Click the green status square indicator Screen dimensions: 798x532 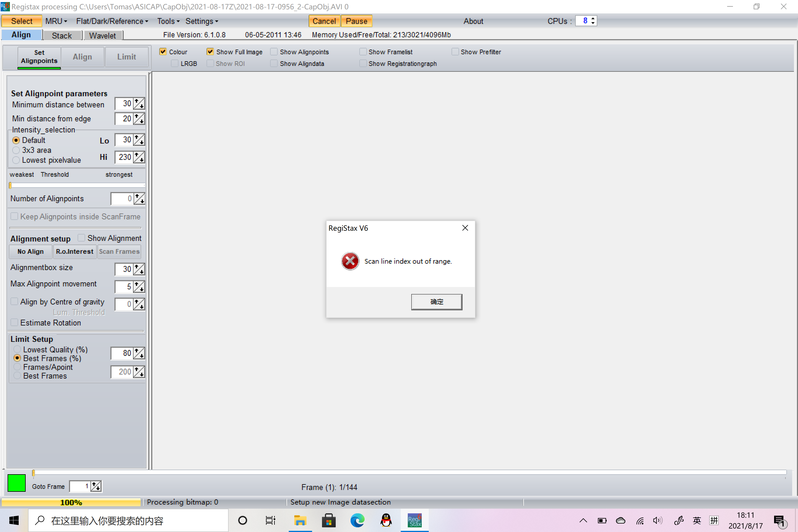16,482
